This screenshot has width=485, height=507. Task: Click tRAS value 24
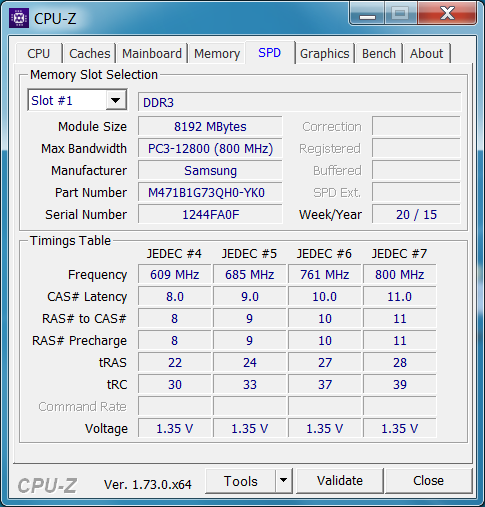pos(250,363)
